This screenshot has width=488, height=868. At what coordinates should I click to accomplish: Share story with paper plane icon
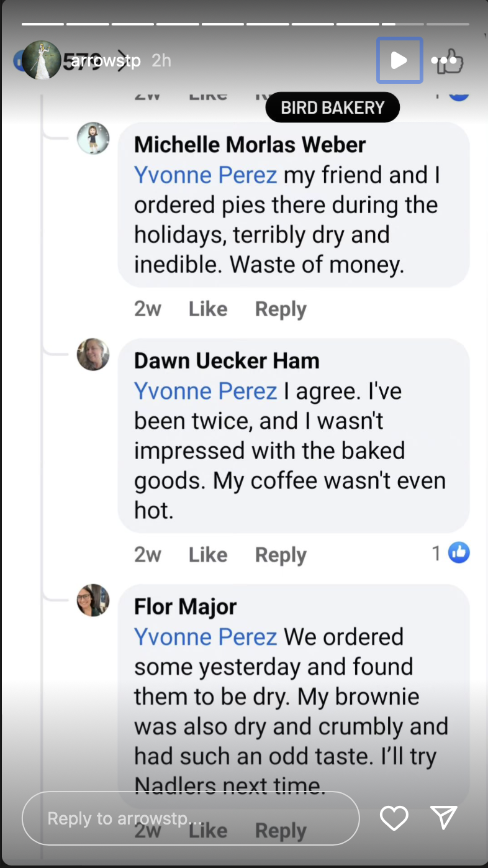coord(444,818)
